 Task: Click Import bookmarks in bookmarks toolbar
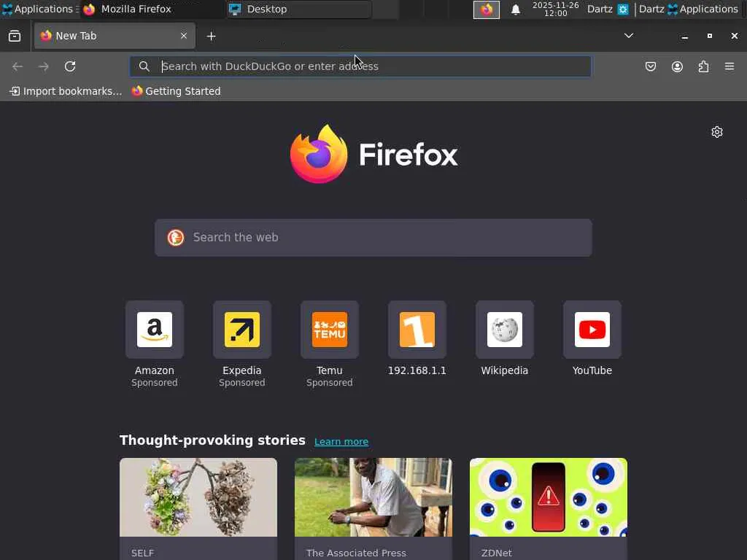point(66,91)
